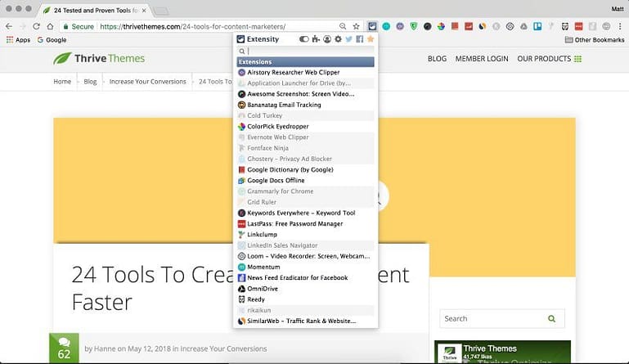The width and height of the screenshot is (629, 364).
Task: Click the green shield extension icon
Action: [414, 26]
